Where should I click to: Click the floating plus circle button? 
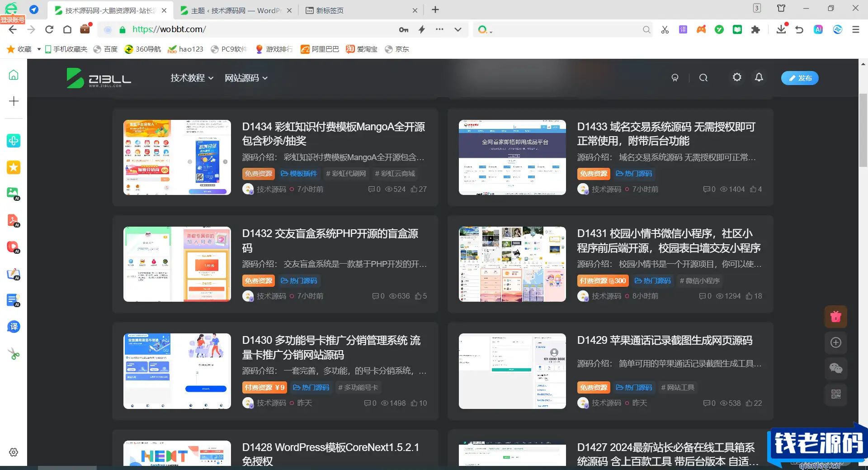coord(836,342)
